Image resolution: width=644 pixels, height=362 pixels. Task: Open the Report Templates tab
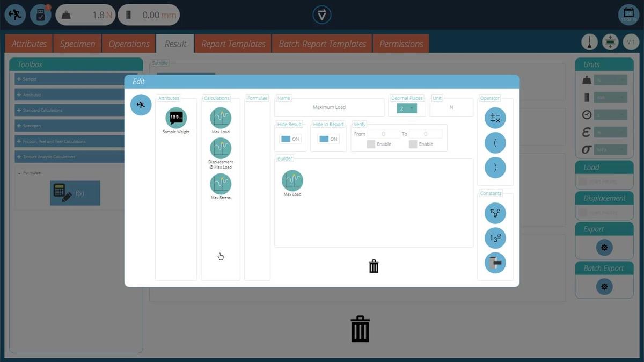coord(233,44)
